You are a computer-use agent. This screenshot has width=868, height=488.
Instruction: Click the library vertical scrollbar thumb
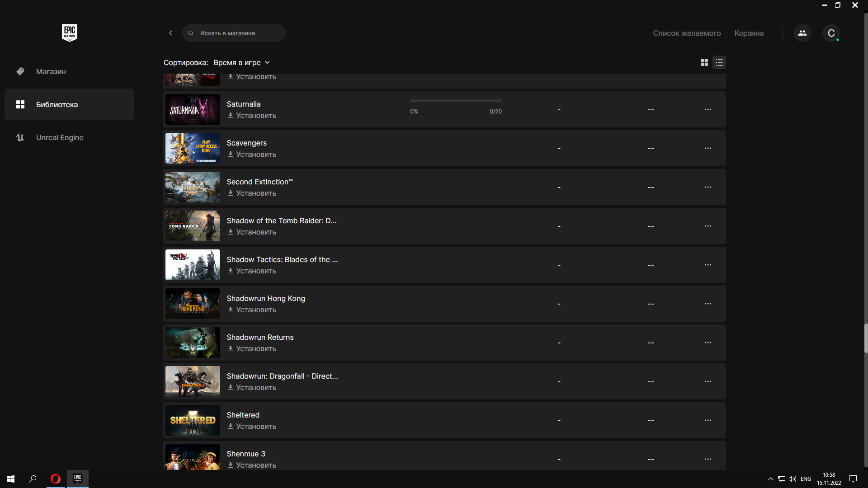(x=866, y=338)
